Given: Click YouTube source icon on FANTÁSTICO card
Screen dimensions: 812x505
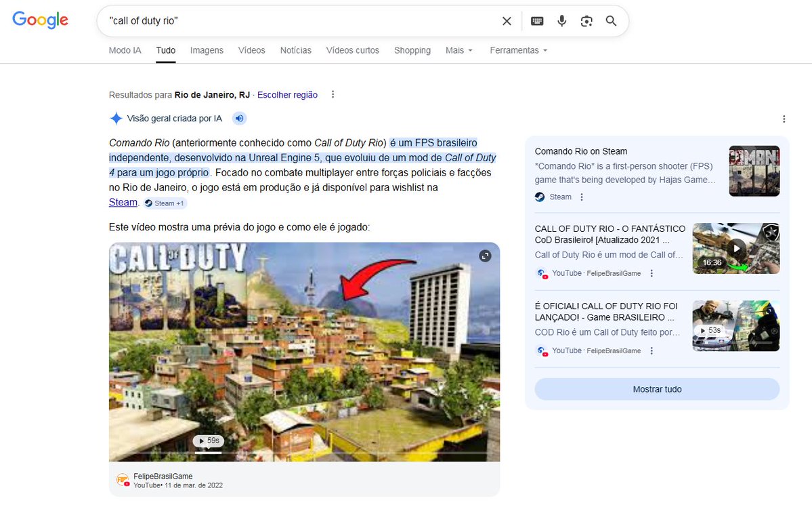Looking at the screenshot, I should point(542,273).
